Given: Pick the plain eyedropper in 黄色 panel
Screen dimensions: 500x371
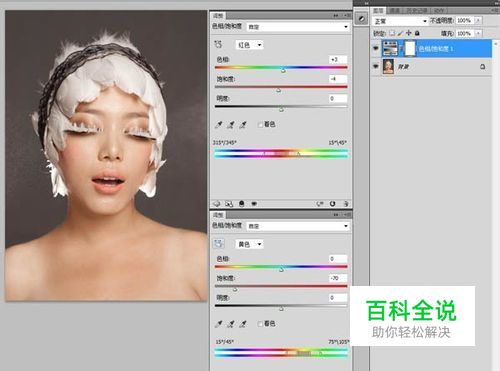Looking at the screenshot, I should pyautogui.click(x=219, y=324).
